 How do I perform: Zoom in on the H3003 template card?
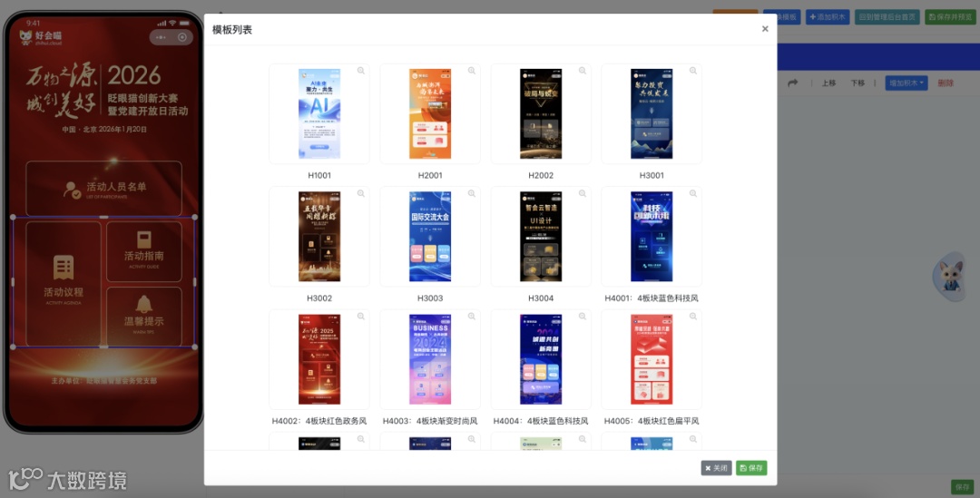pos(472,194)
